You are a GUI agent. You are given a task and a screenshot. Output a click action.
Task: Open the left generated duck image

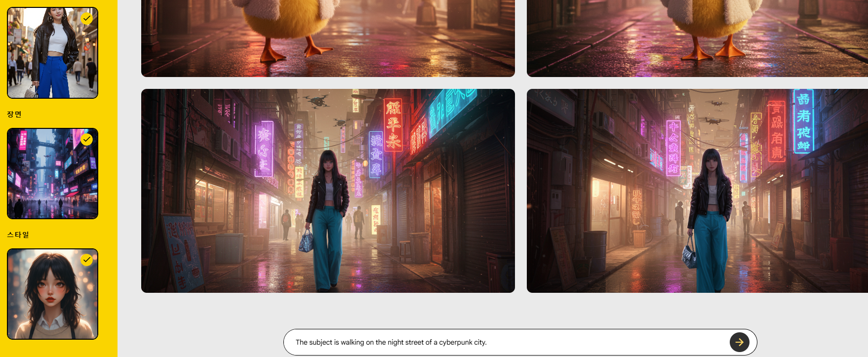(328, 39)
